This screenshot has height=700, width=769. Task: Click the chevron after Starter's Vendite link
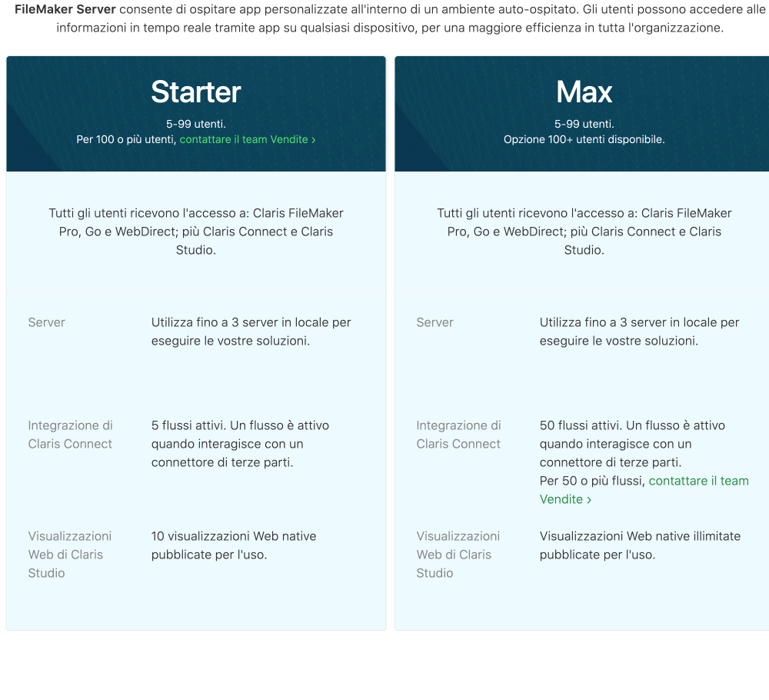[x=314, y=140]
